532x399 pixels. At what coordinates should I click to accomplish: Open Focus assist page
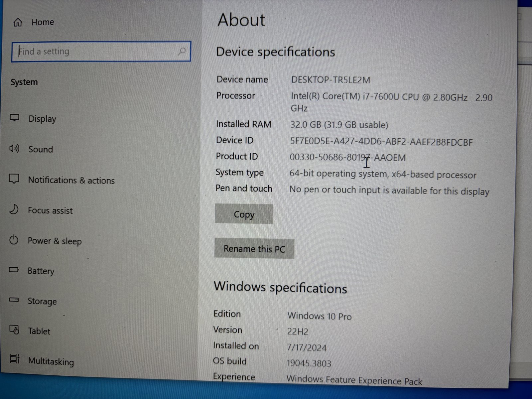(x=50, y=210)
